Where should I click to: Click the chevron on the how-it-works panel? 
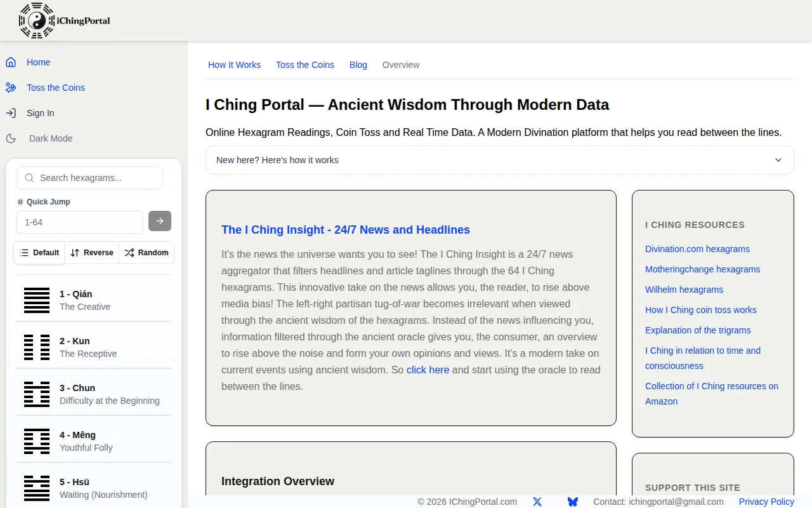[x=778, y=160]
